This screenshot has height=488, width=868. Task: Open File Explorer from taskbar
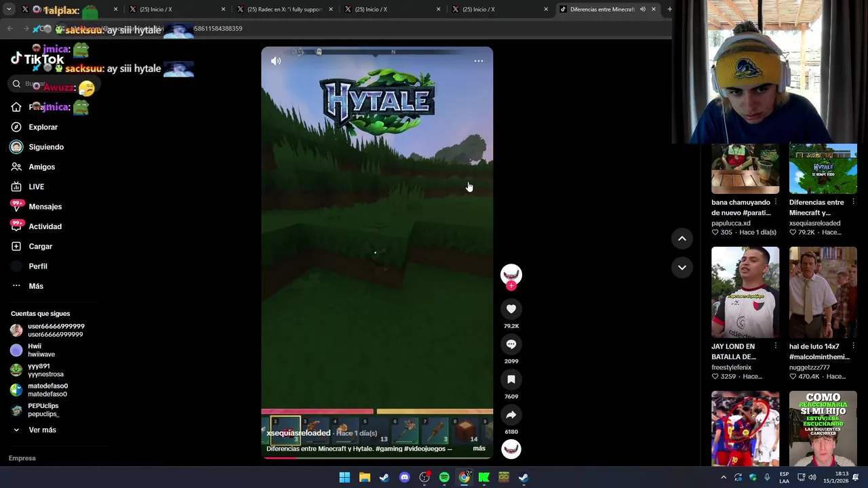click(364, 477)
